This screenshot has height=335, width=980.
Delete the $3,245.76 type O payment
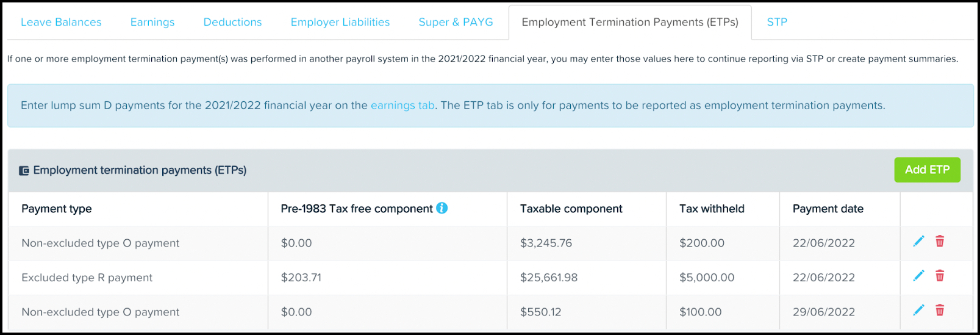coord(940,242)
